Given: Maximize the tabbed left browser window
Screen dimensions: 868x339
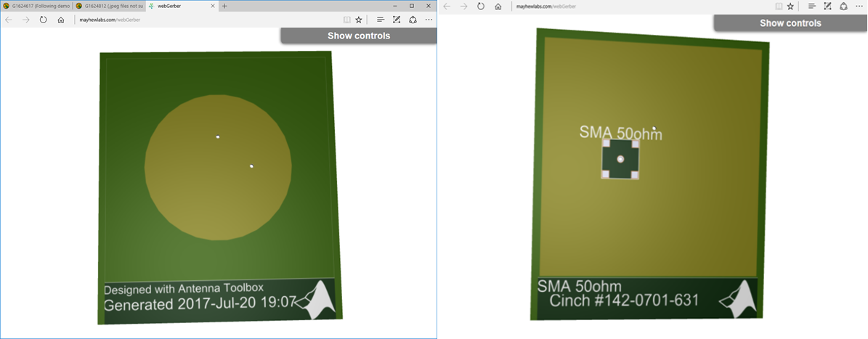Looking at the screenshot, I should [x=411, y=6].
